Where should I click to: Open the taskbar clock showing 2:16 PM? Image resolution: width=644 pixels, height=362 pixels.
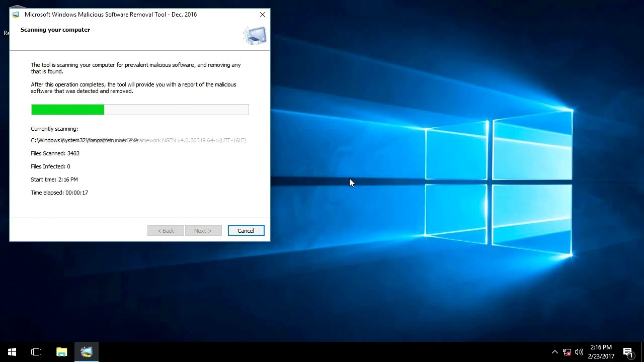(601, 352)
